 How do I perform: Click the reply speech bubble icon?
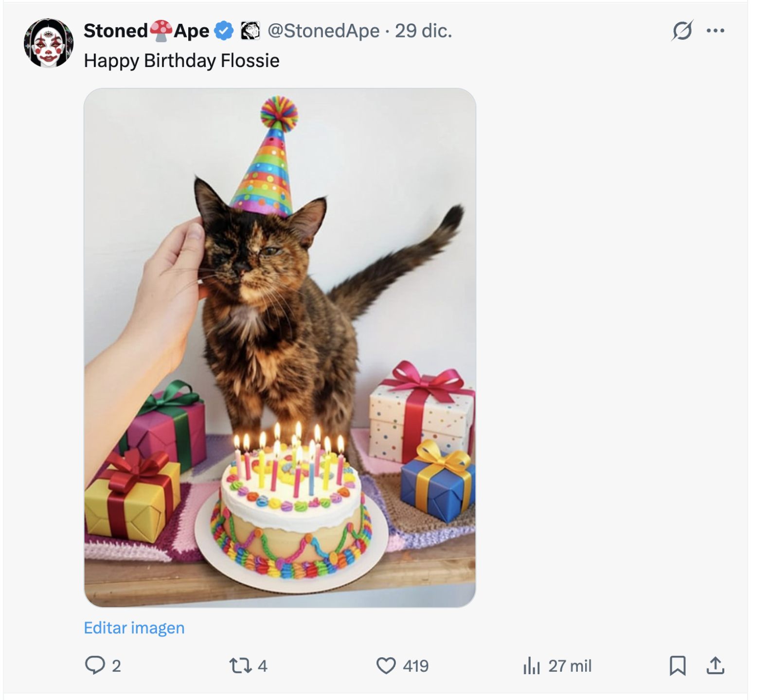95,665
